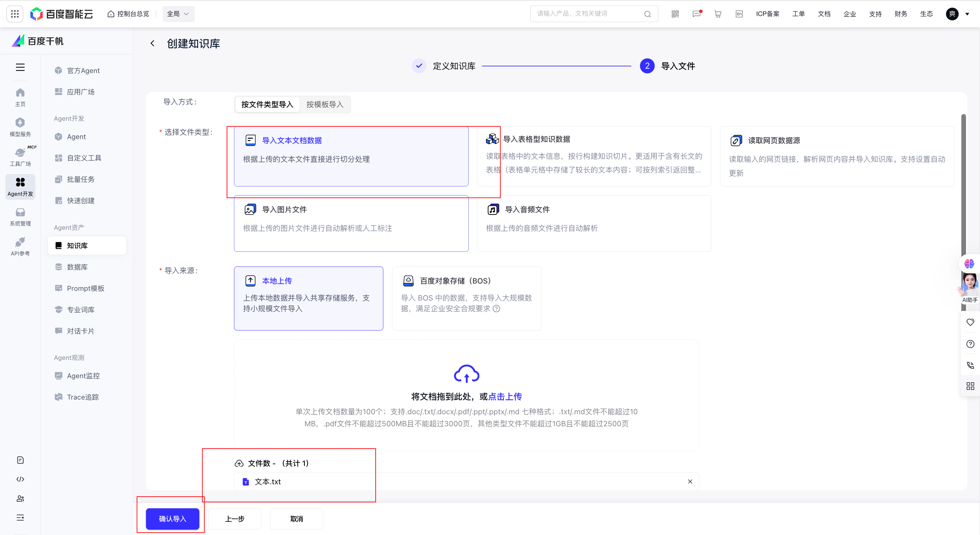Click the phone contact icon on right edge
The image size is (980, 535).
pos(970,365)
